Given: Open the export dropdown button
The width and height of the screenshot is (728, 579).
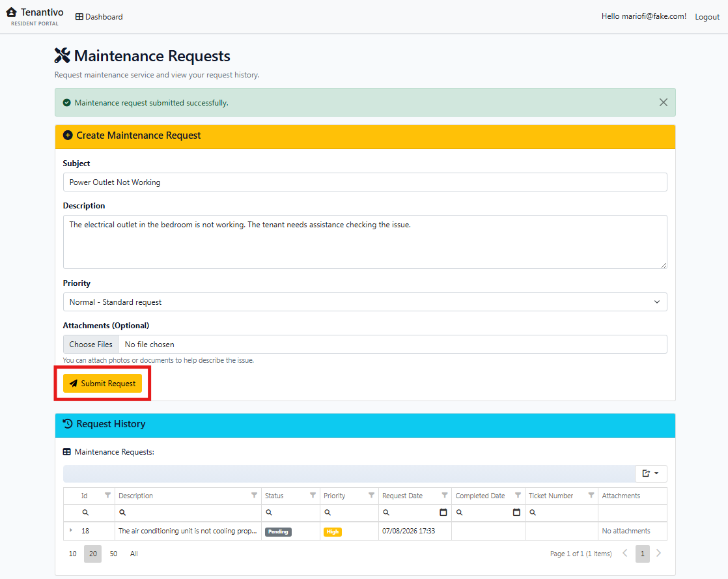Looking at the screenshot, I should [x=651, y=473].
